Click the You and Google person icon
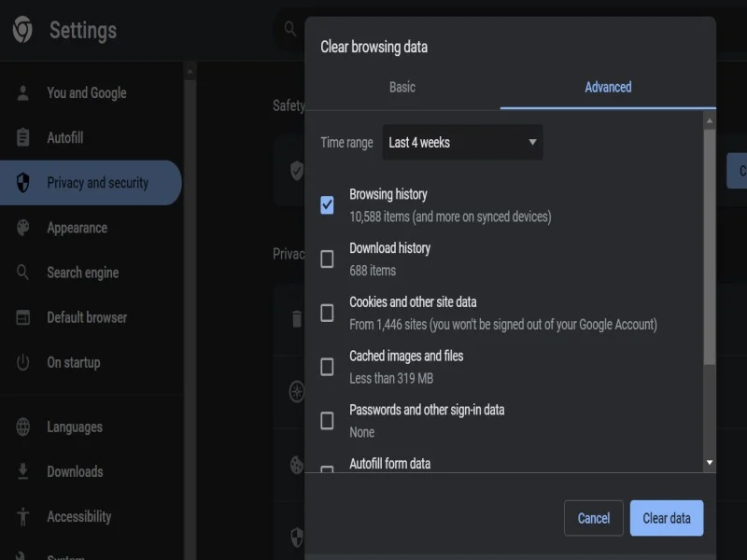 coord(23,93)
